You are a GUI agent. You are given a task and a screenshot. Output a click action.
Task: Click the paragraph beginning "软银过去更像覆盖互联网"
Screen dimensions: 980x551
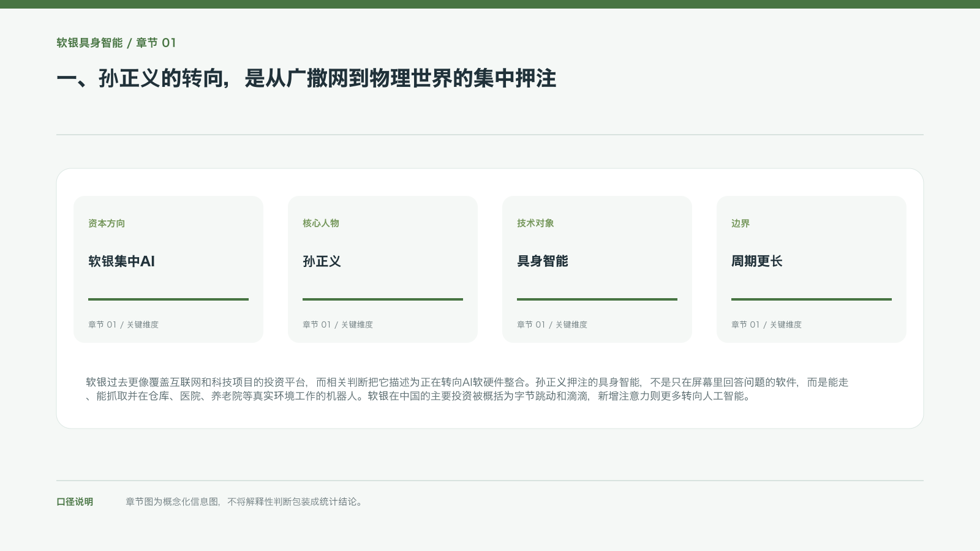[x=467, y=389]
